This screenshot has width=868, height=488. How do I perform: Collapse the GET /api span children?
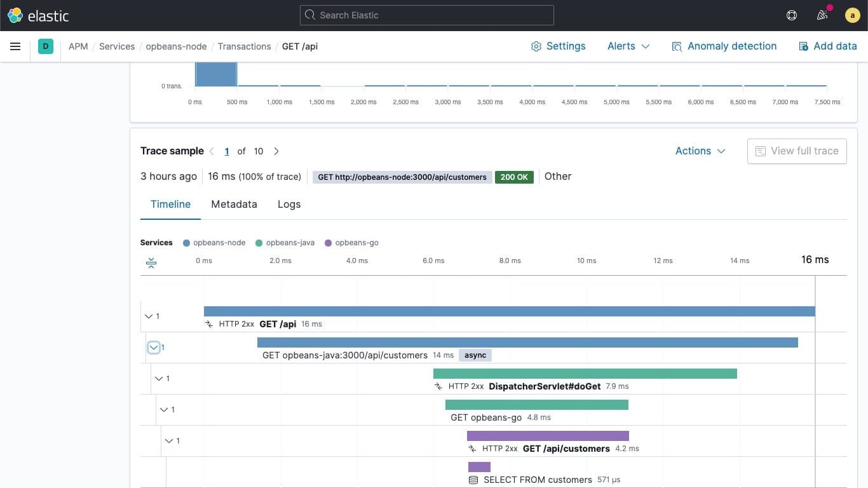pyautogui.click(x=148, y=316)
